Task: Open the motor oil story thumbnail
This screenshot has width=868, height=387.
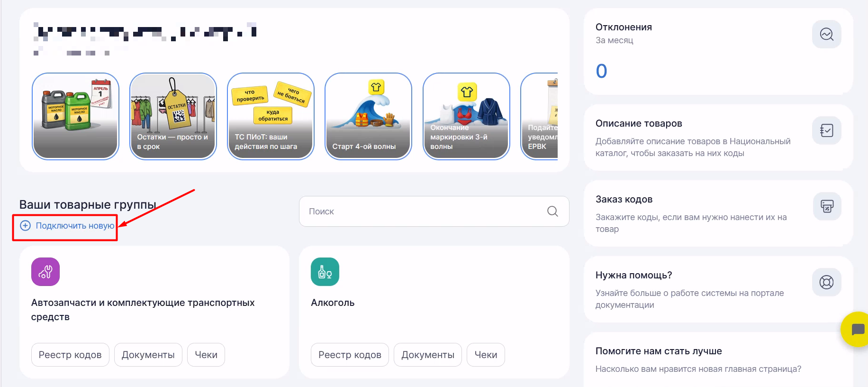Action: pos(75,116)
